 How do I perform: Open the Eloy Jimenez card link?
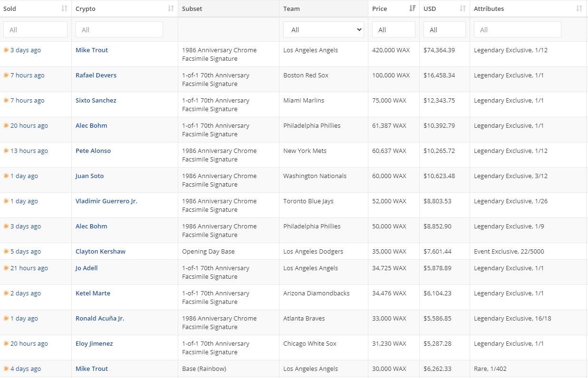[94, 343]
